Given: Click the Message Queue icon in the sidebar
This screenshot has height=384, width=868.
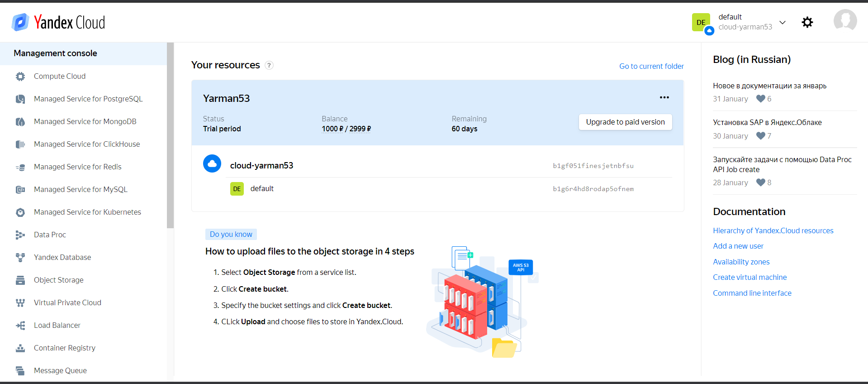Looking at the screenshot, I should coord(20,371).
